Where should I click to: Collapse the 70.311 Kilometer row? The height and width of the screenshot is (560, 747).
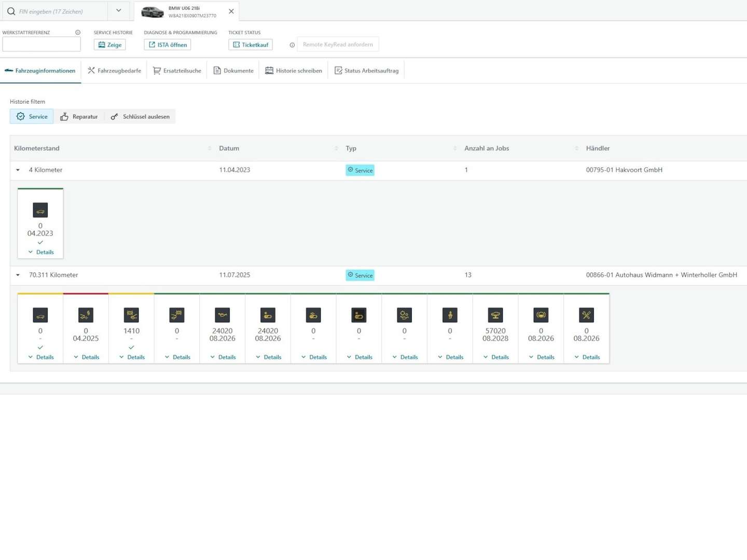pyautogui.click(x=18, y=275)
